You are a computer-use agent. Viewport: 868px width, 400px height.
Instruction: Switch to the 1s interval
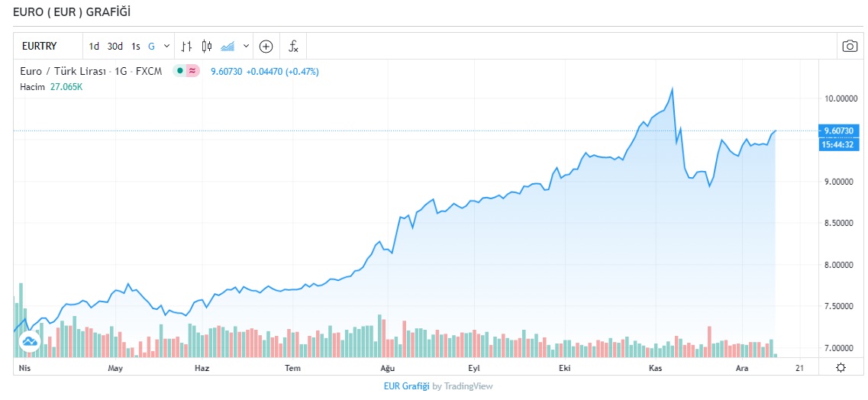pos(136,46)
